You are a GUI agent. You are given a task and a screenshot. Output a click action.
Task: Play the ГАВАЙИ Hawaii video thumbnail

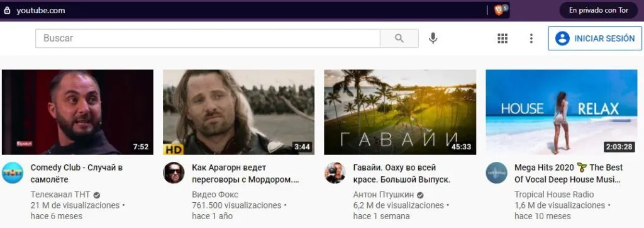coord(400,112)
